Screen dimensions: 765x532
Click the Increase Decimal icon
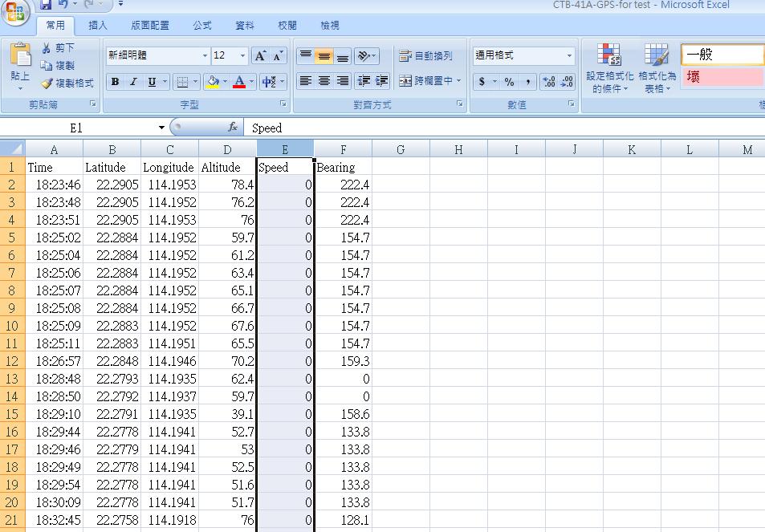tap(548, 82)
